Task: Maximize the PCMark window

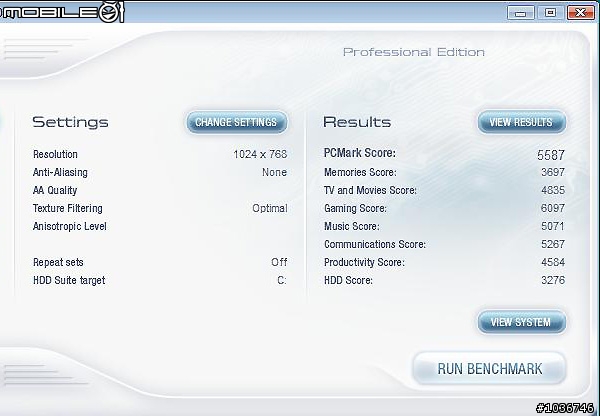Action: click(x=551, y=13)
